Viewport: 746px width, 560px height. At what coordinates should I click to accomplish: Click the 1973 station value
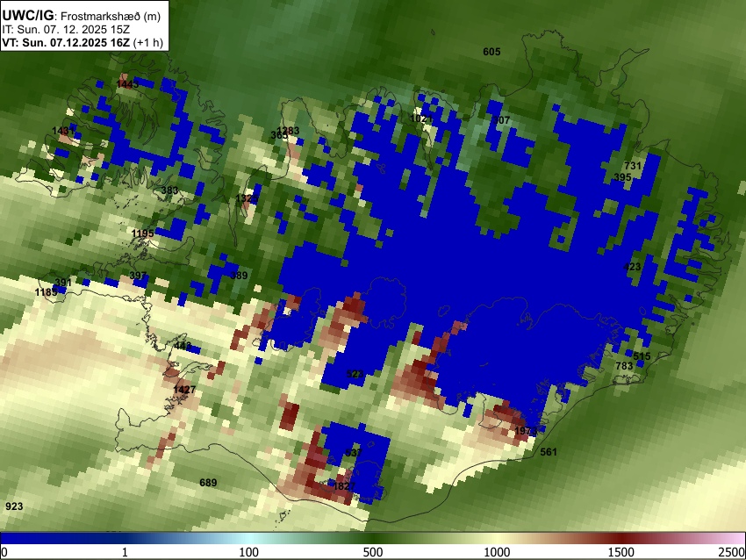click(526, 431)
